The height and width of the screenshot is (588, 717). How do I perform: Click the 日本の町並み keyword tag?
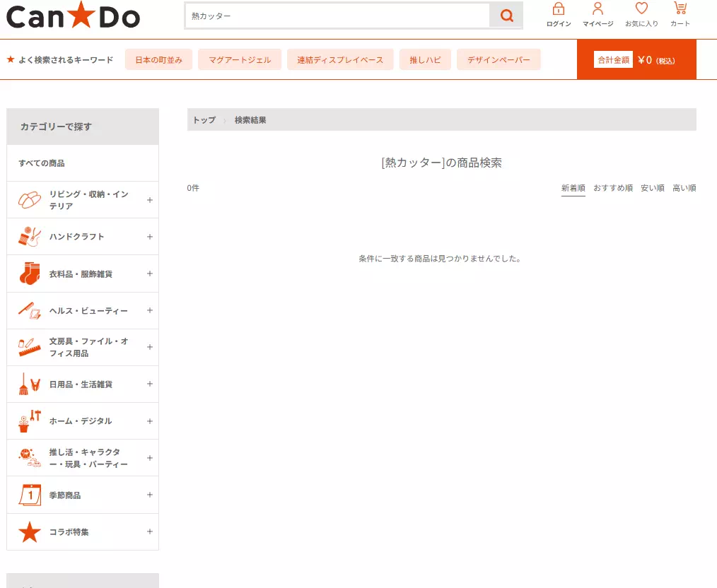pyautogui.click(x=158, y=60)
